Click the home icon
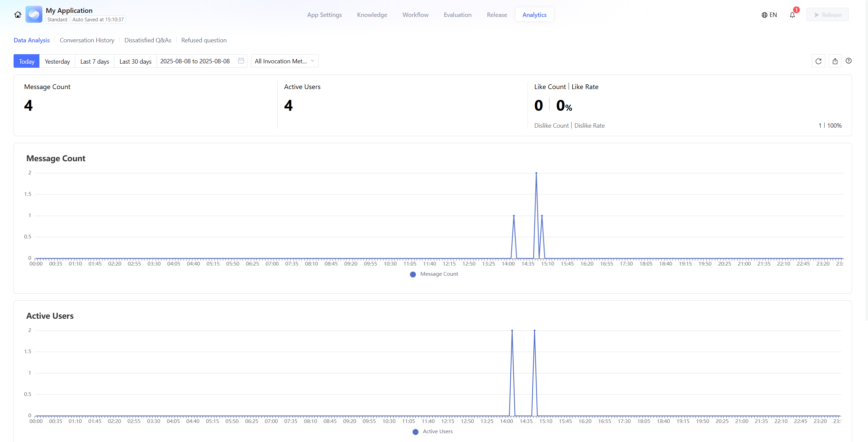This screenshot has width=868, height=442. point(18,15)
